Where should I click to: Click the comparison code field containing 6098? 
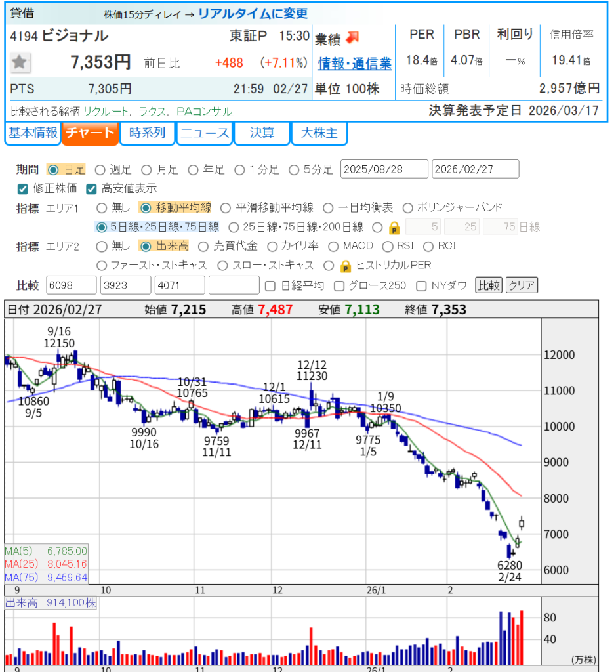[x=72, y=285]
